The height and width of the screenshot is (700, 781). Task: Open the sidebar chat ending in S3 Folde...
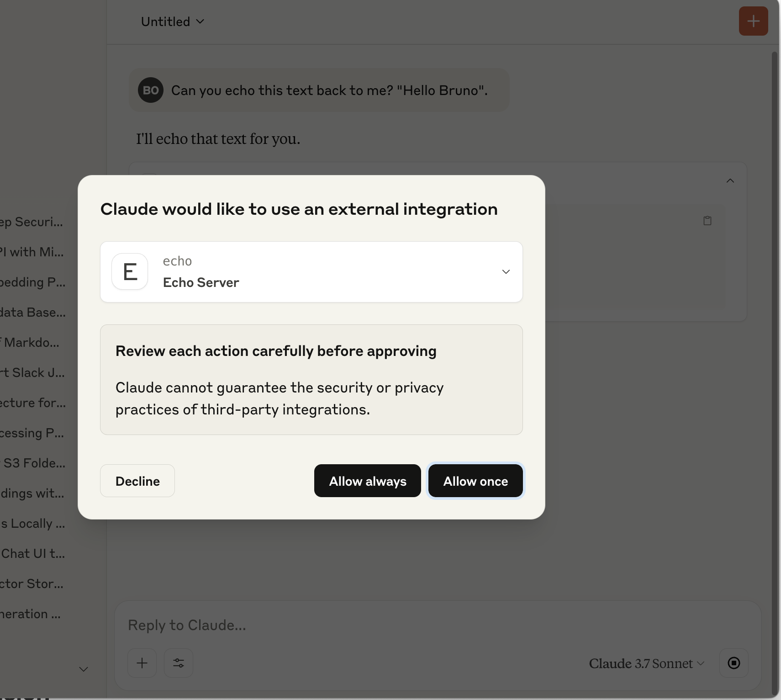pyautogui.click(x=33, y=463)
